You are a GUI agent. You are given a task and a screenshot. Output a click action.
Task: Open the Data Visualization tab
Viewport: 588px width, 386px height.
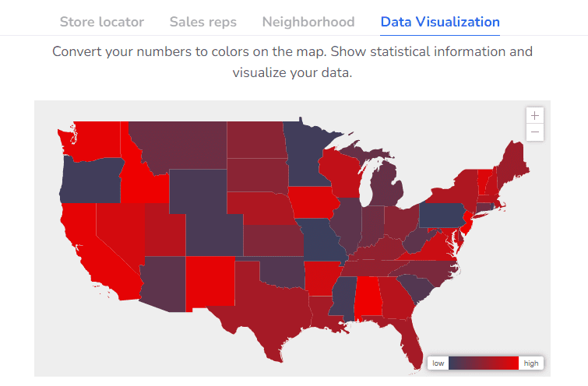(440, 22)
